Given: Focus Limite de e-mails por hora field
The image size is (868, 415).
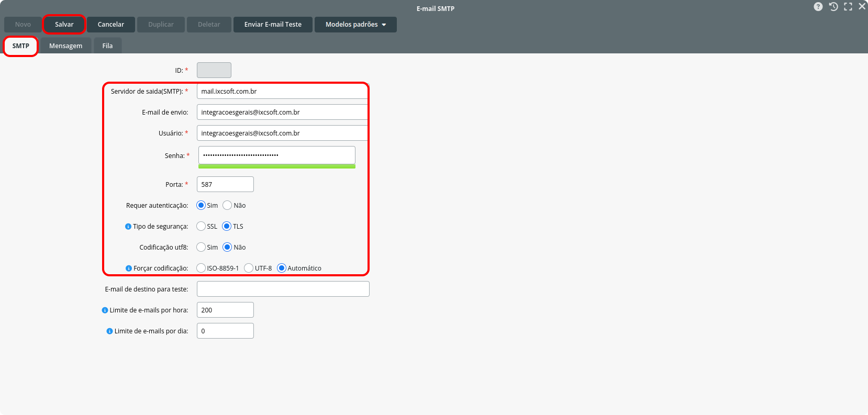Looking at the screenshot, I should coord(225,310).
